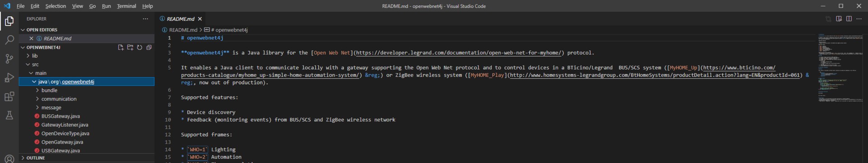Click README.md breadcrumb item
The image size is (868, 163).
183,30
